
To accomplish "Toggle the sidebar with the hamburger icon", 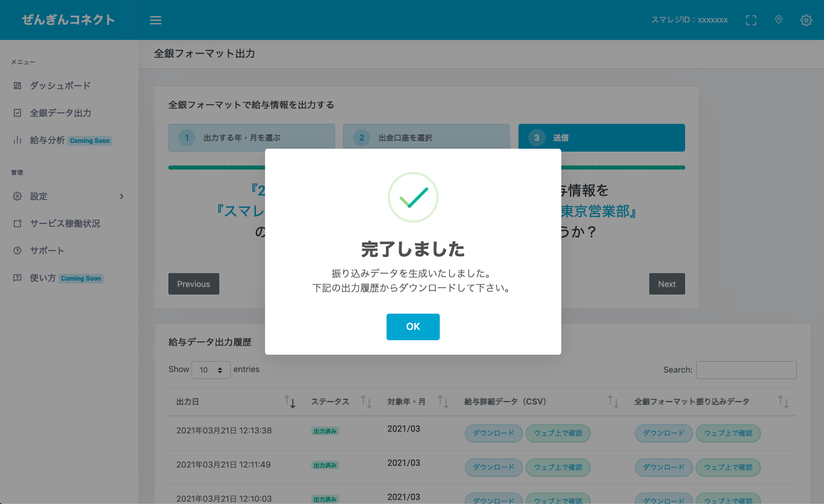I will 155,20.
